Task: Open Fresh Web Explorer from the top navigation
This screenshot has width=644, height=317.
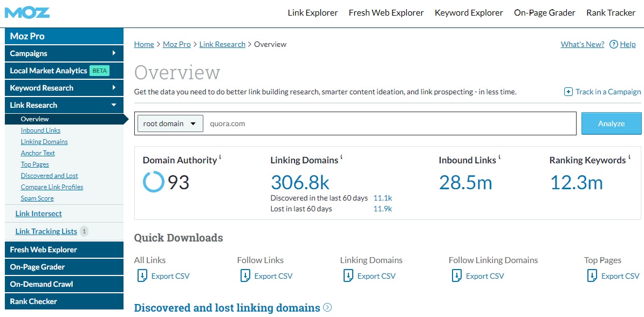Action: coord(386,12)
